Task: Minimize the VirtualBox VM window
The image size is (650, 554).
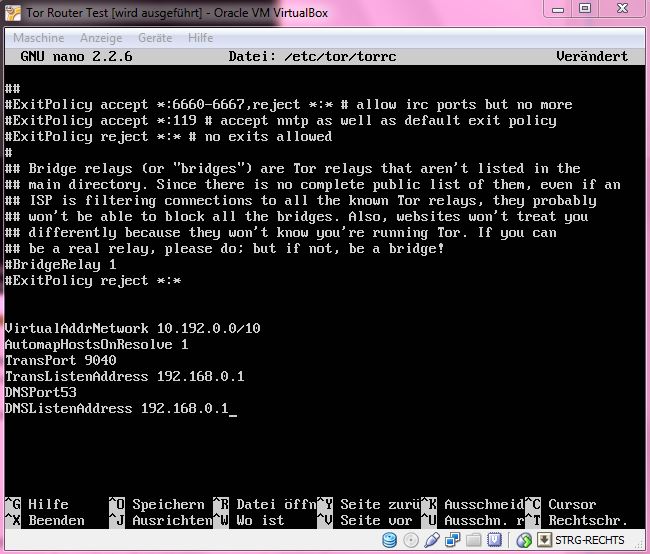Action: tap(558, 9)
